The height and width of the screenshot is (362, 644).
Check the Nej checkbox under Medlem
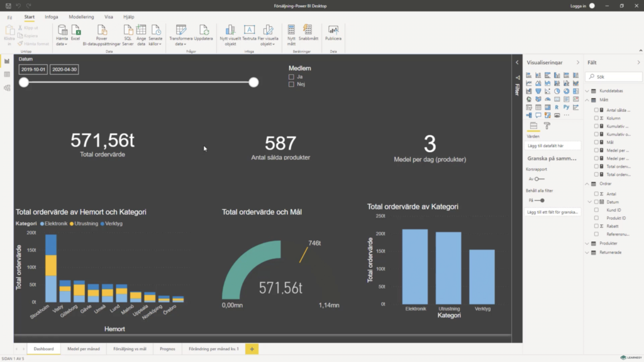(x=291, y=84)
